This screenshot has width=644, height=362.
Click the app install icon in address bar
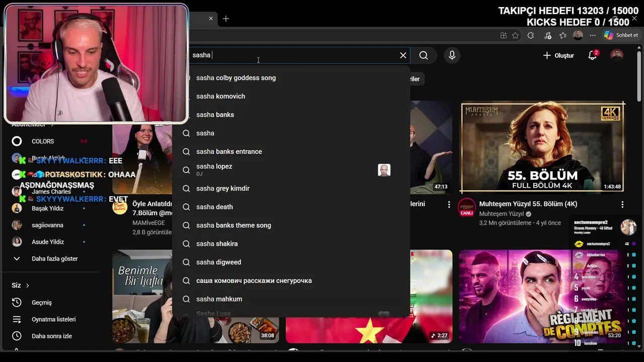[x=503, y=35]
